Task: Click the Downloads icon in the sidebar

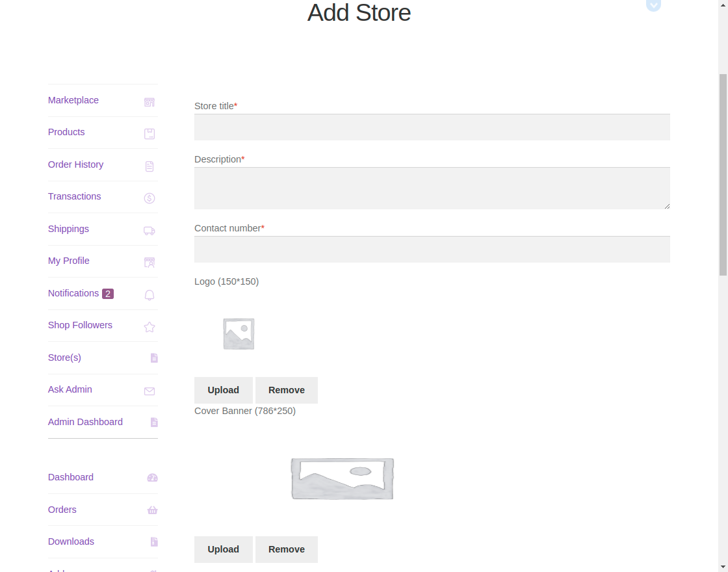Action: point(153,541)
